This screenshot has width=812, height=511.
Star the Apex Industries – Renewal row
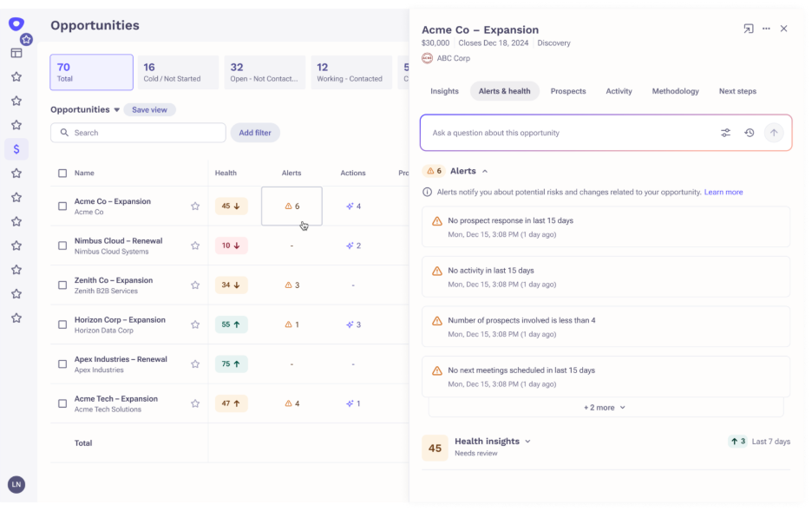pyautogui.click(x=195, y=364)
